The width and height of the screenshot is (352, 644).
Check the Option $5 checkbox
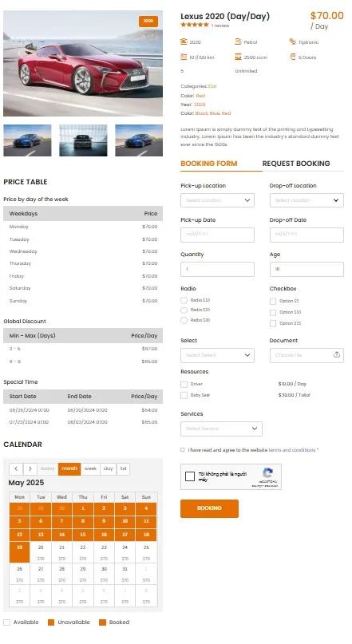(273, 302)
